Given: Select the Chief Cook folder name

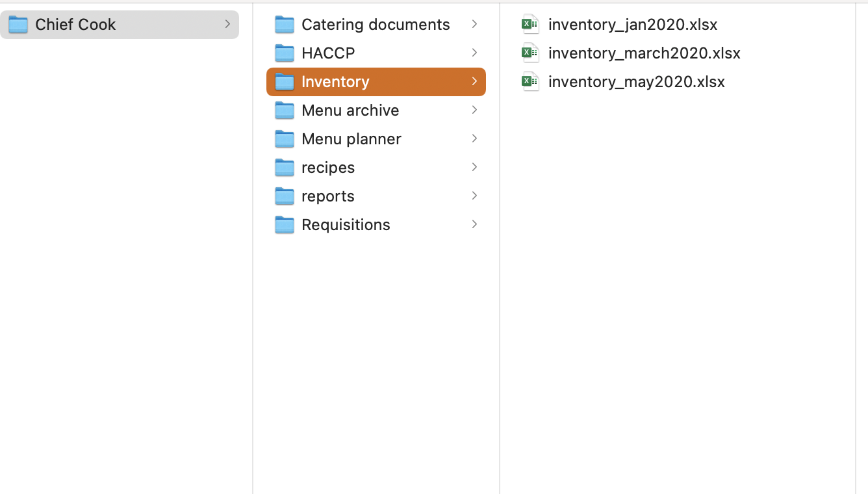Looking at the screenshot, I should tap(75, 25).
